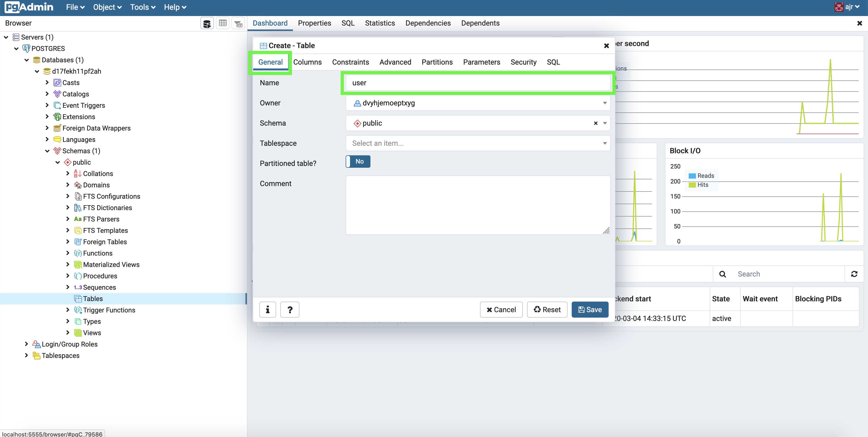
Task: Click the info 'i' button in dialog footer
Action: 268,310
